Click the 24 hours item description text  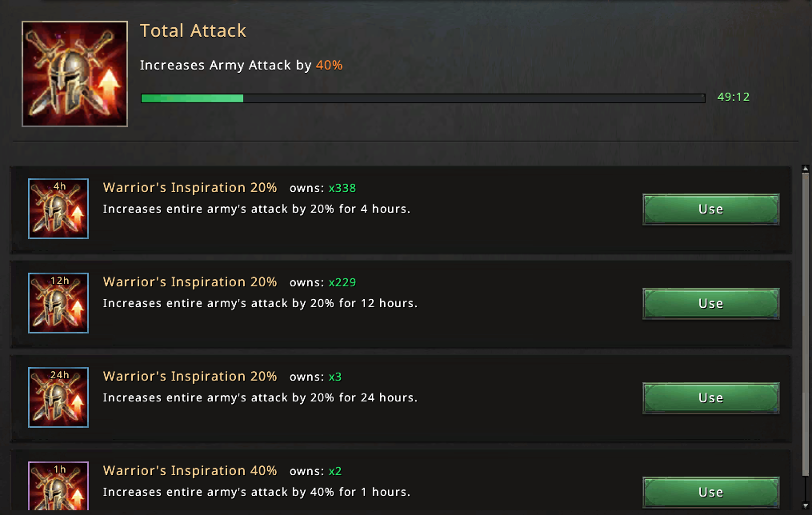[x=260, y=397]
